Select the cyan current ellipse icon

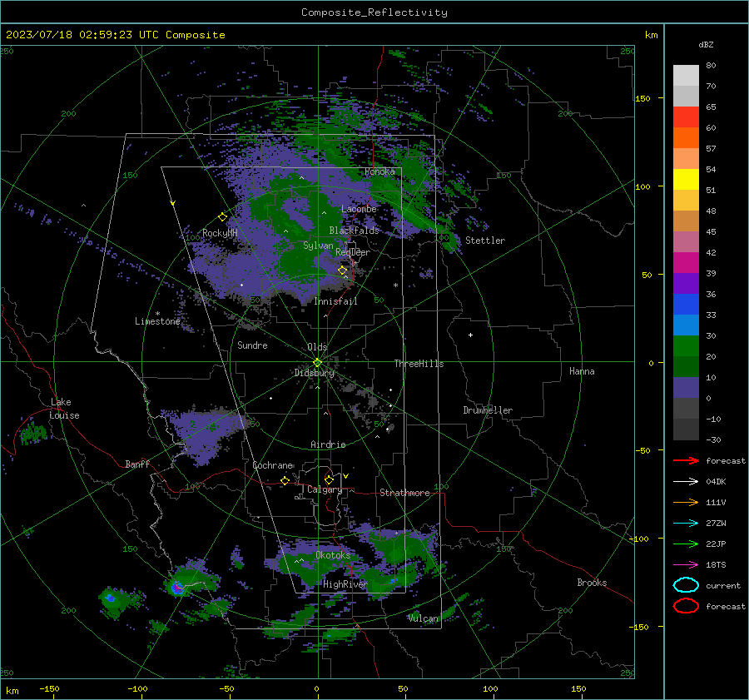point(686,585)
